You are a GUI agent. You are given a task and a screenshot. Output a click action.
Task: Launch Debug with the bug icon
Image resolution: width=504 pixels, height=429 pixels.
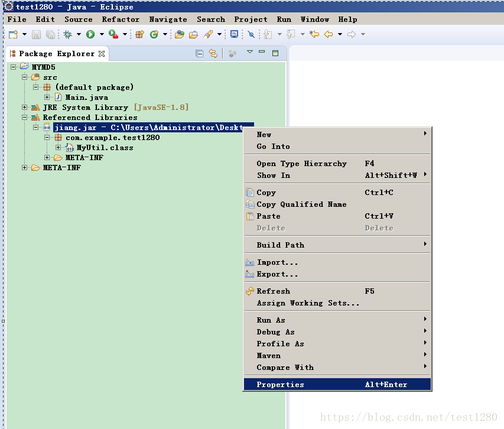pos(67,34)
